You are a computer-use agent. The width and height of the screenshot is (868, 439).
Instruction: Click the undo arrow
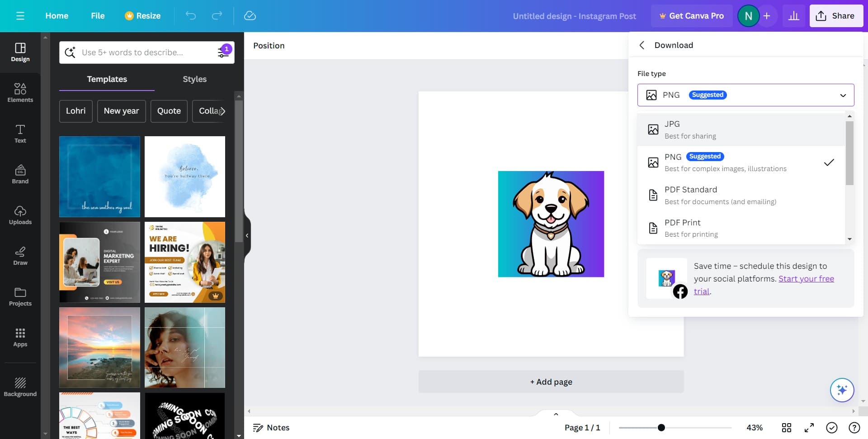[x=190, y=16]
